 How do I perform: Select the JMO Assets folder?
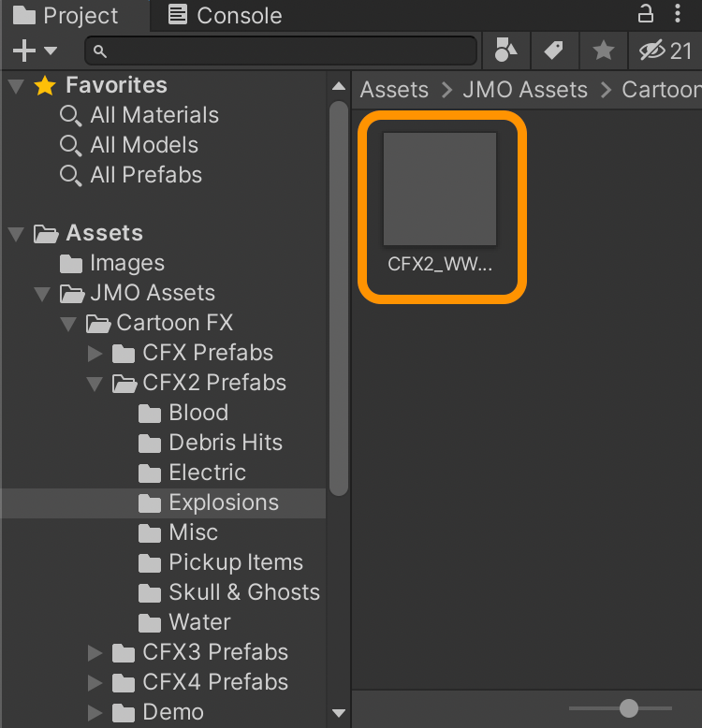pos(138,293)
